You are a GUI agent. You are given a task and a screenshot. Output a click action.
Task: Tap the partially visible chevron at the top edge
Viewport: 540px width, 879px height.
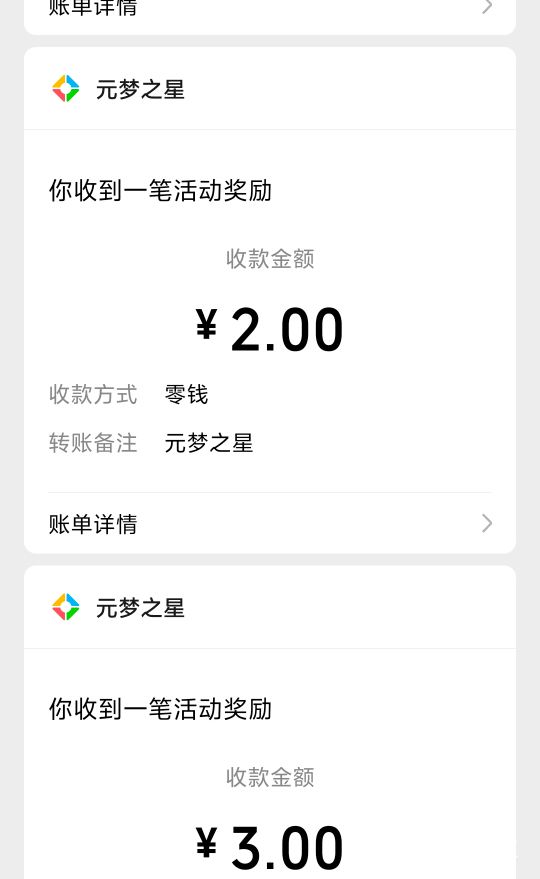[487, 6]
